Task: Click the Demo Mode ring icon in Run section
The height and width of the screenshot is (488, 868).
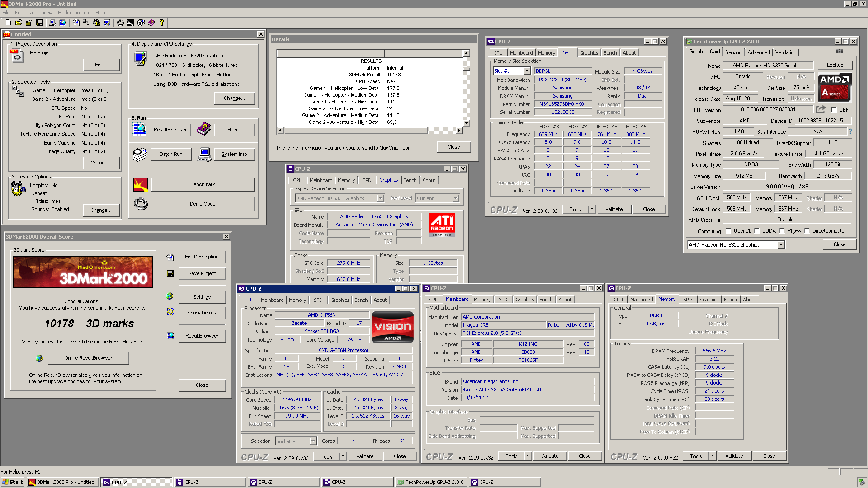Action: pyautogui.click(x=141, y=204)
